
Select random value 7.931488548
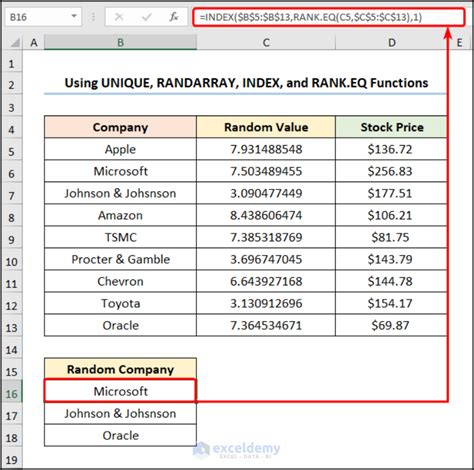[x=266, y=149]
